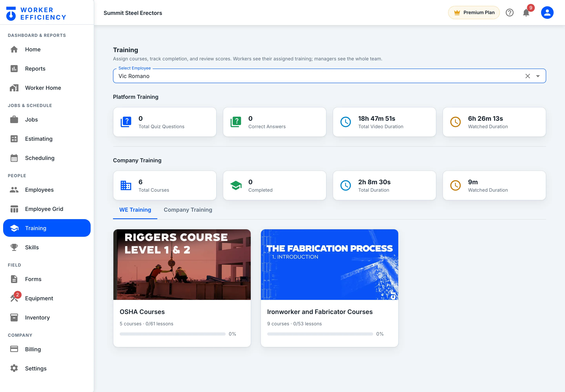Click the Reports bar chart icon
Screen dimensions: 565x392
tap(14, 69)
